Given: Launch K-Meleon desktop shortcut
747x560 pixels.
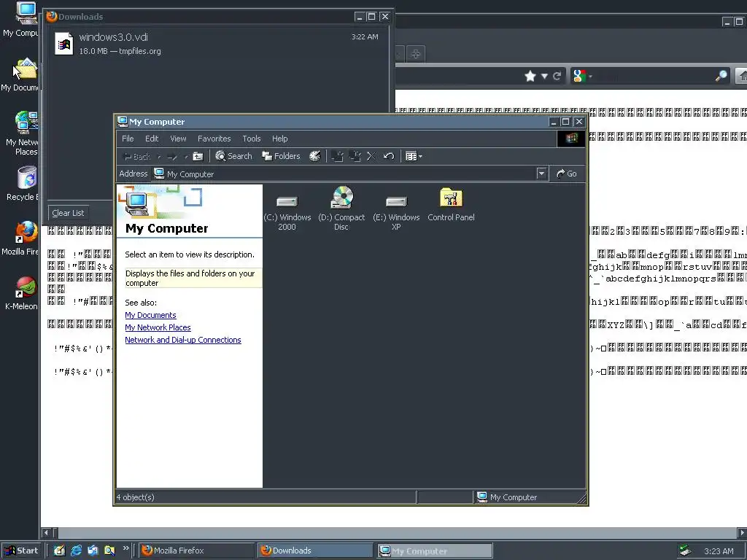Looking at the screenshot, I should pyautogui.click(x=23, y=292).
